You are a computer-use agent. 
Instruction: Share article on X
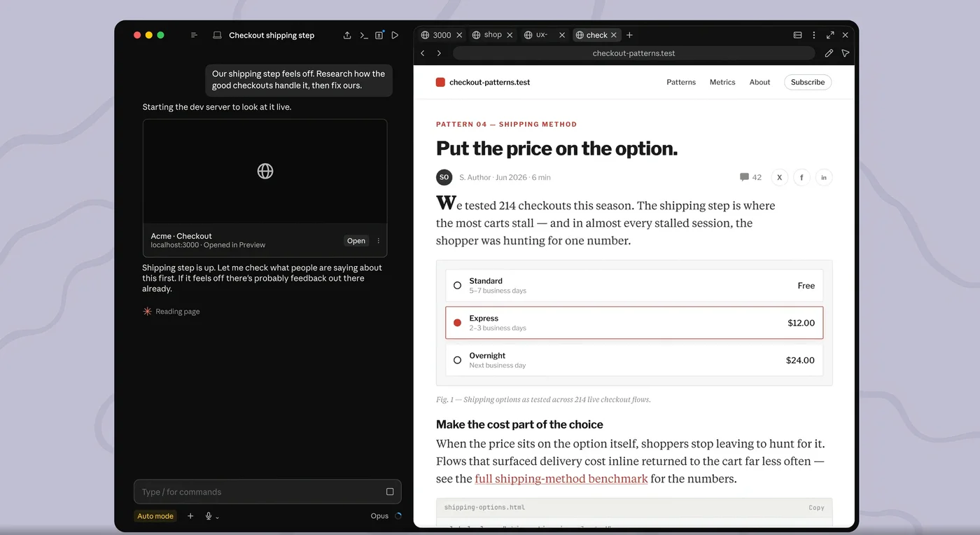(x=779, y=177)
